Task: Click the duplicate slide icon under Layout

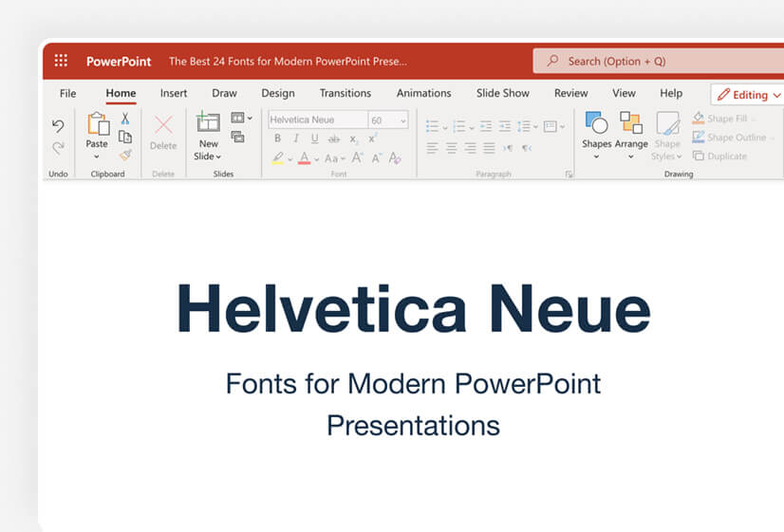Action: [237, 137]
